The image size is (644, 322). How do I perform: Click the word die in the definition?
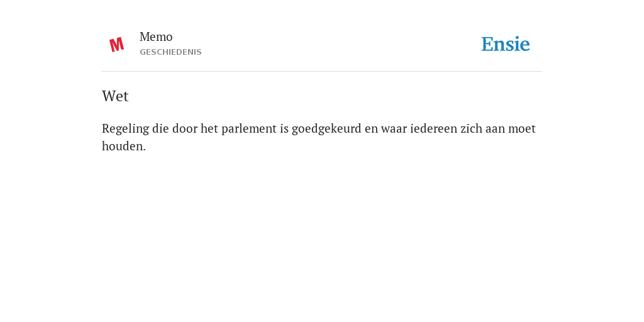[160, 129]
